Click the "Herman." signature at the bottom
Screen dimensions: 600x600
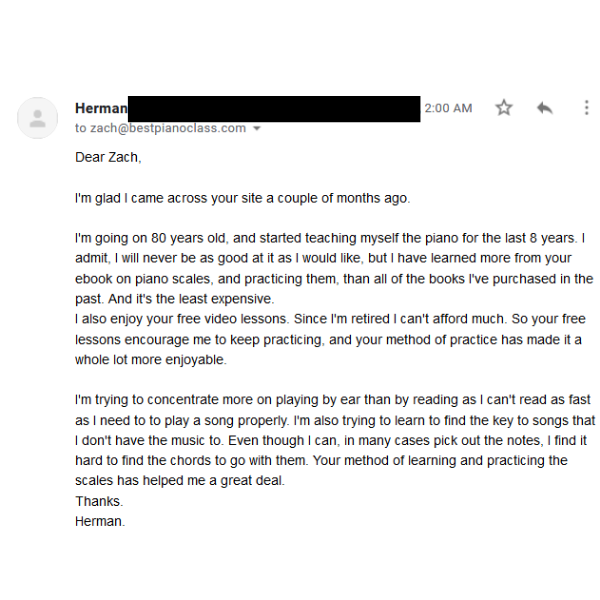pos(100,521)
